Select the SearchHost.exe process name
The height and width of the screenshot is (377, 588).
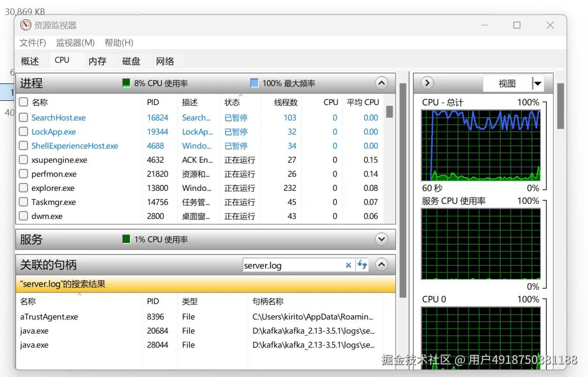pos(59,118)
